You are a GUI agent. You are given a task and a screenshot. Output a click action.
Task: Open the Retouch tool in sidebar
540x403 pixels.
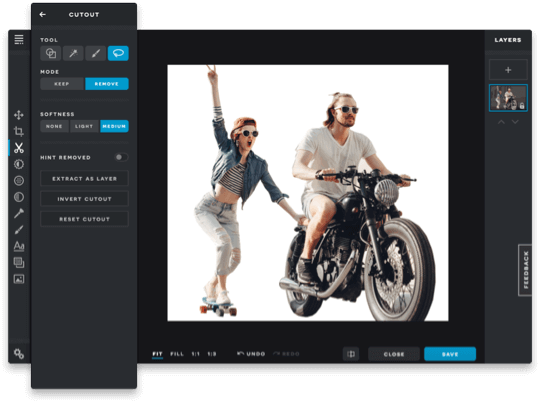19,213
